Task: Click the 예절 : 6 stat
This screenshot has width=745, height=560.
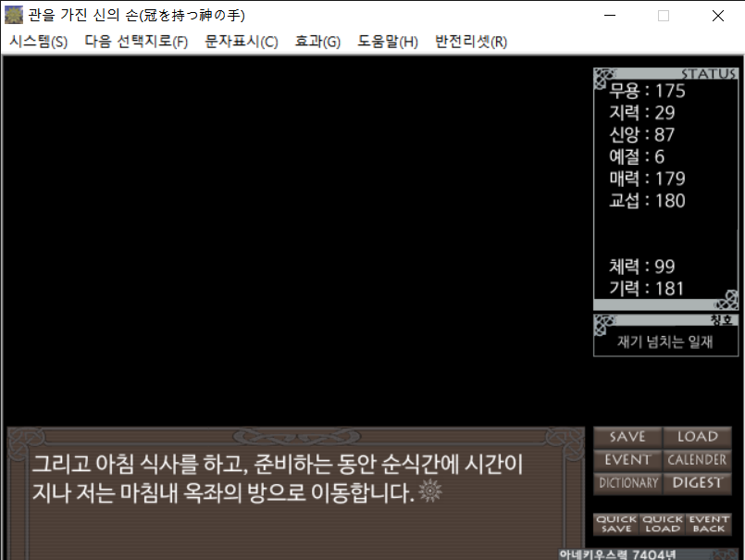Action: pyautogui.click(x=637, y=156)
